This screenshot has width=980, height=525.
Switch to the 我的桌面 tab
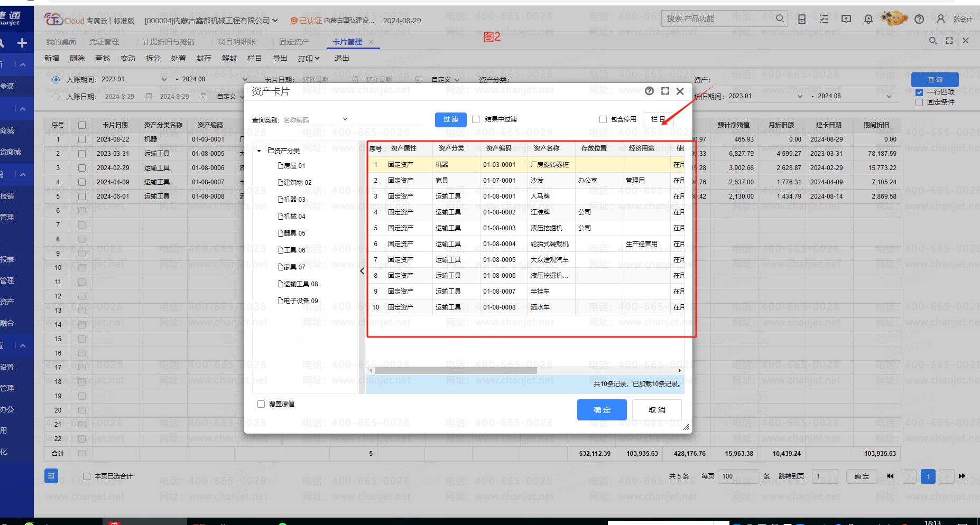(61, 42)
